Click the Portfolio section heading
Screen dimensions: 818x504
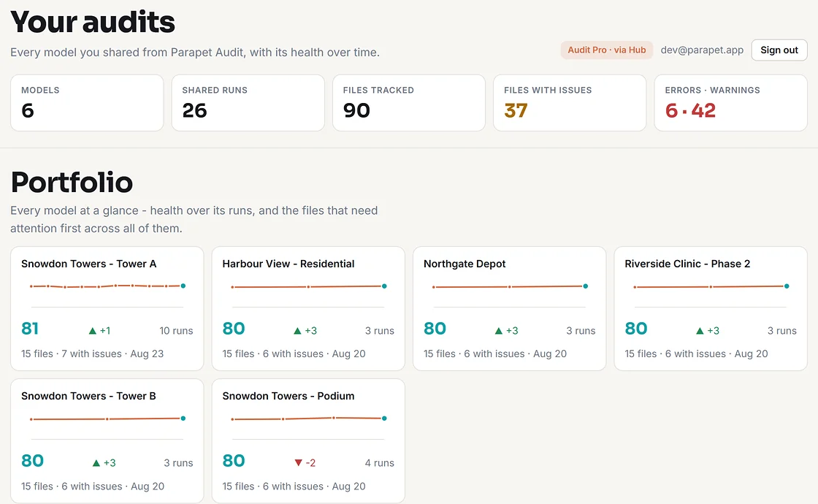pyautogui.click(x=72, y=183)
